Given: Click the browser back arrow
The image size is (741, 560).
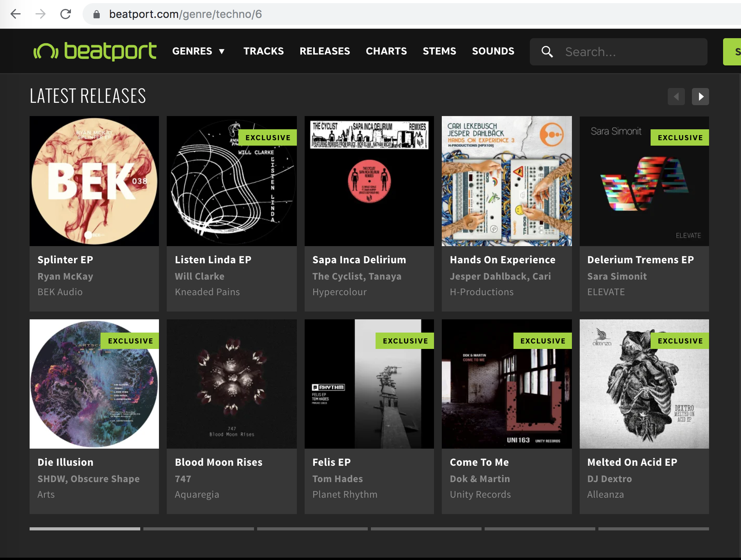Looking at the screenshot, I should click(16, 14).
